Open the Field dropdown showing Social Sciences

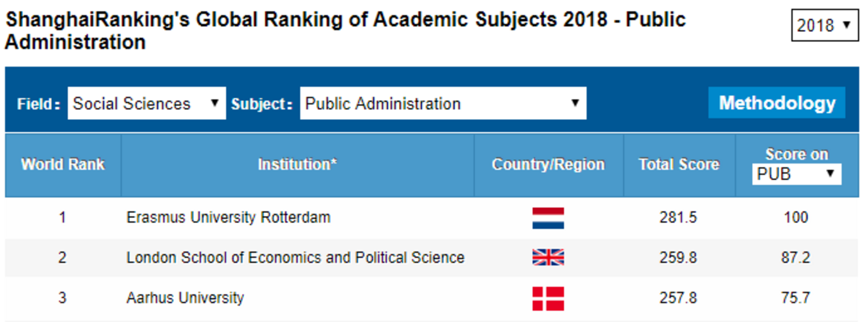click(x=147, y=103)
